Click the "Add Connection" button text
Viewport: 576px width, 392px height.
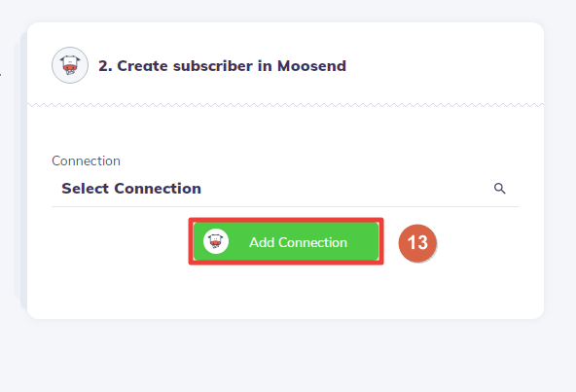click(298, 242)
